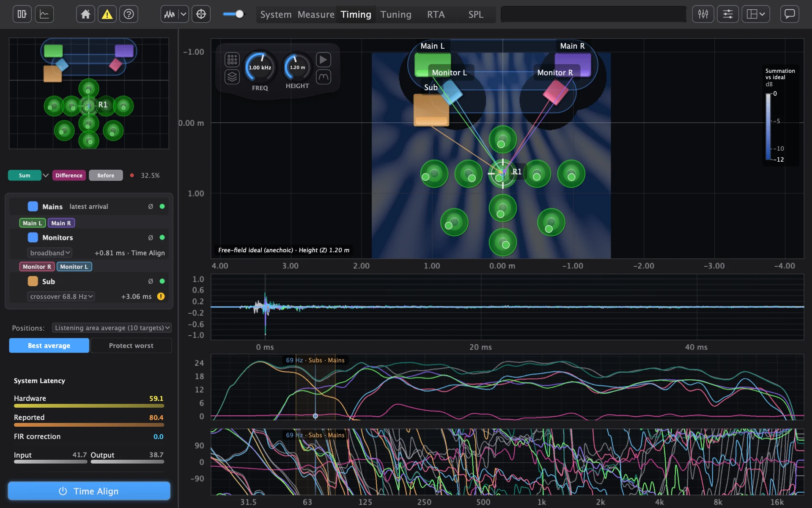
Task: Click the dot grid icon near FREQ
Action: coord(232,60)
